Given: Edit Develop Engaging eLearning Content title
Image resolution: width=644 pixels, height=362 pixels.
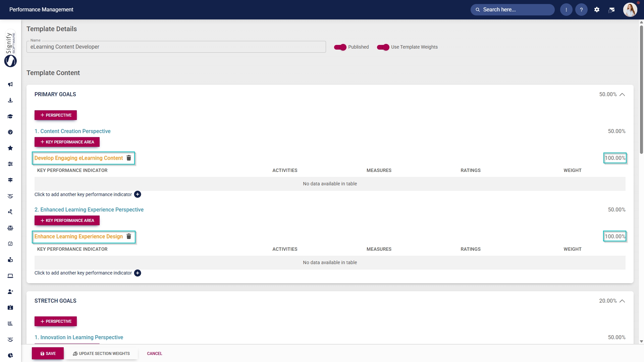Looking at the screenshot, I should [78, 158].
